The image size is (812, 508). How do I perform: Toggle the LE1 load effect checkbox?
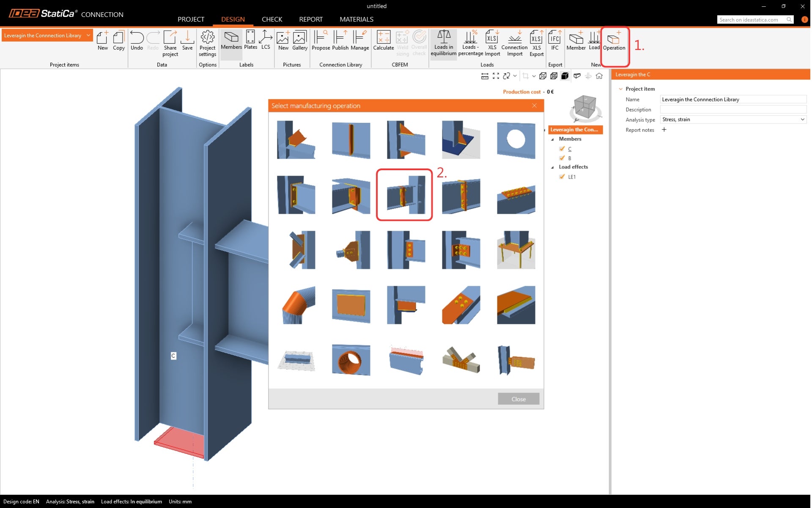click(x=562, y=177)
